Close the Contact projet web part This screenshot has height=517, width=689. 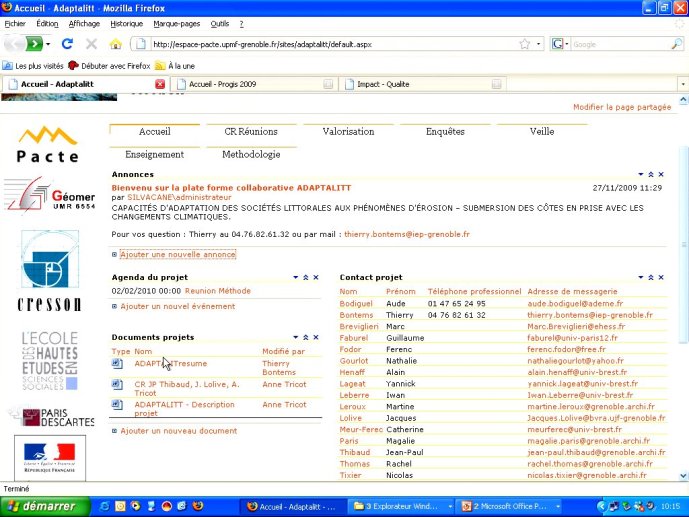(661, 277)
